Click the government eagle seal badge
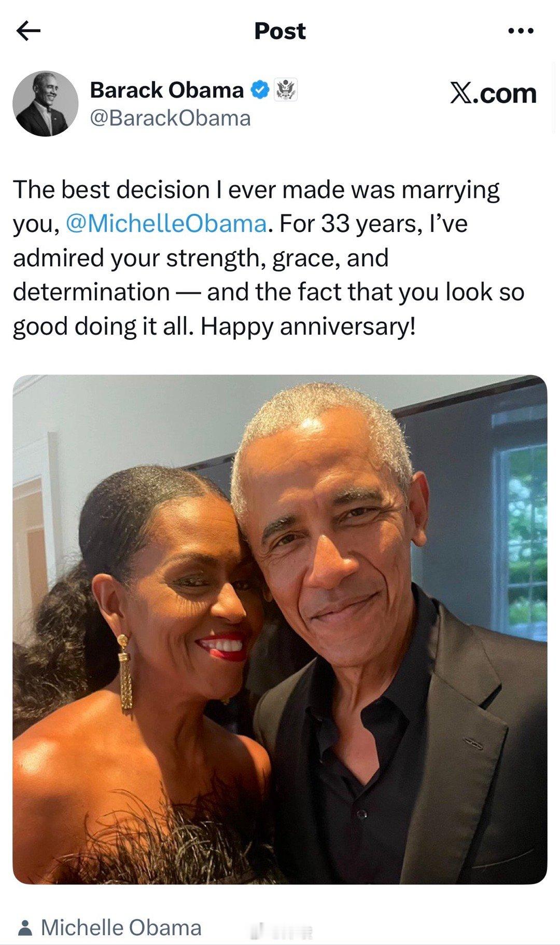The width and height of the screenshot is (560, 945). (285, 90)
